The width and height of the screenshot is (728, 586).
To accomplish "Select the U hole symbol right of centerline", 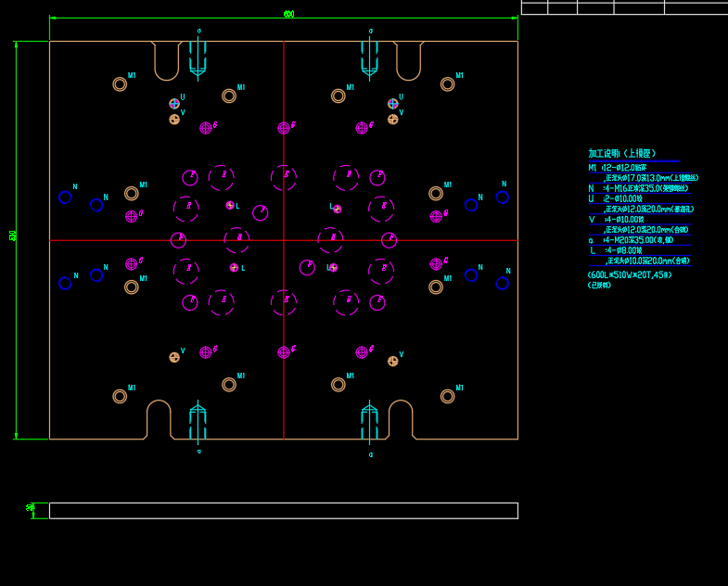I will pos(393,104).
